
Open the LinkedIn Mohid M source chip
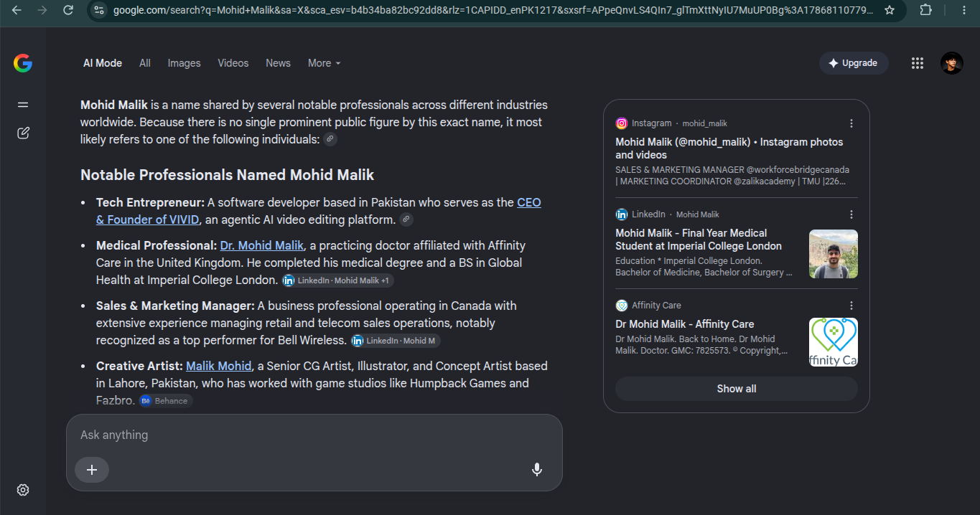click(x=395, y=341)
